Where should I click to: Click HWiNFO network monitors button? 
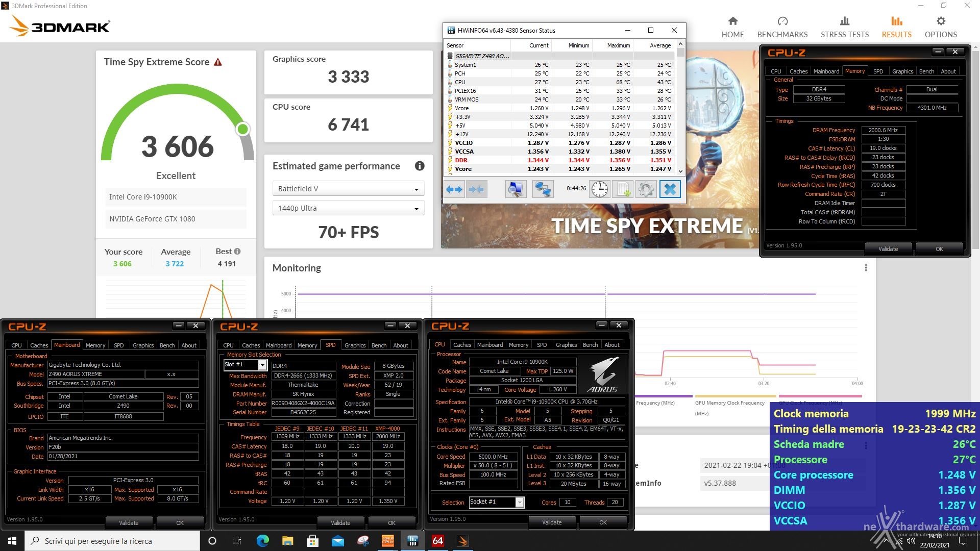tap(543, 189)
